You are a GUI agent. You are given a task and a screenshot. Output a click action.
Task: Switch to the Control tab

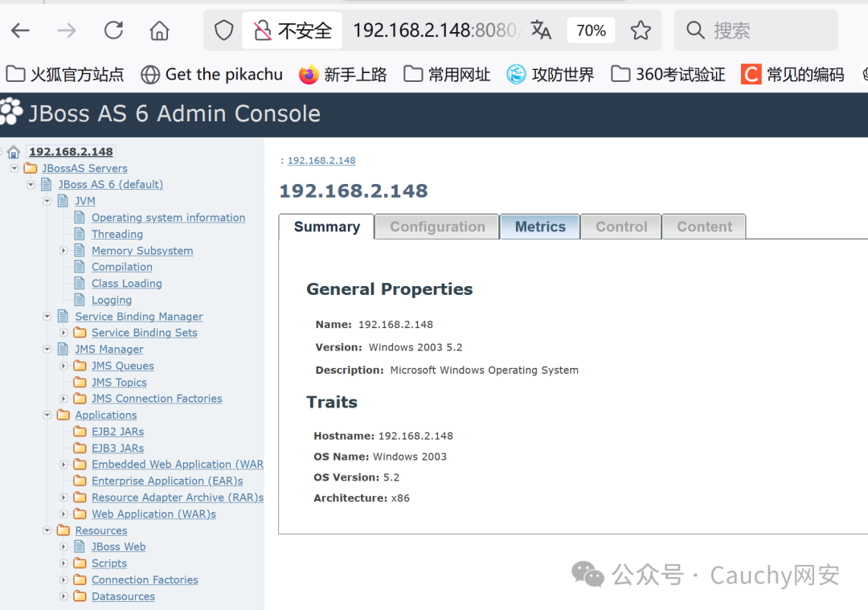pos(621,227)
